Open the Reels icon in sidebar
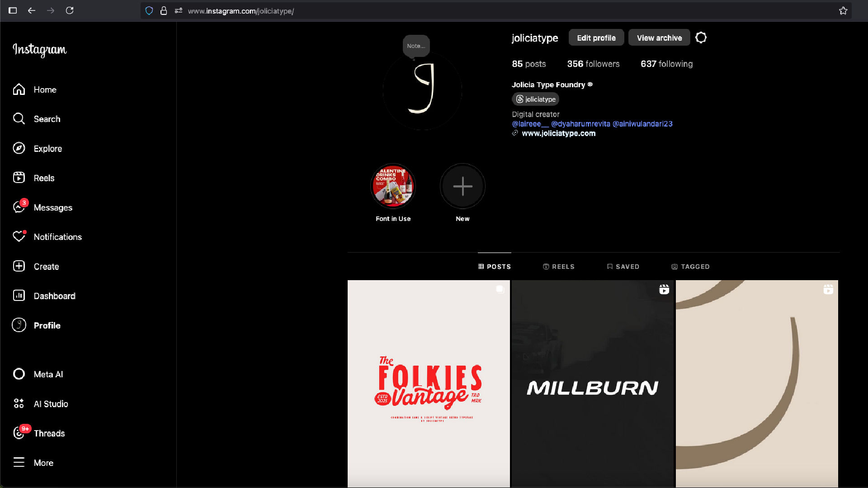Viewport: 868px width, 488px height. [19, 178]
